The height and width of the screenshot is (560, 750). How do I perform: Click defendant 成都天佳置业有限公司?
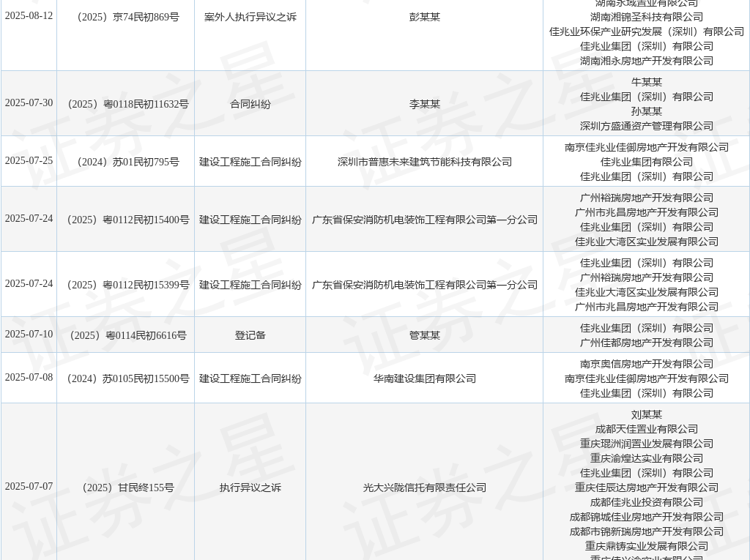click(646, 430)
